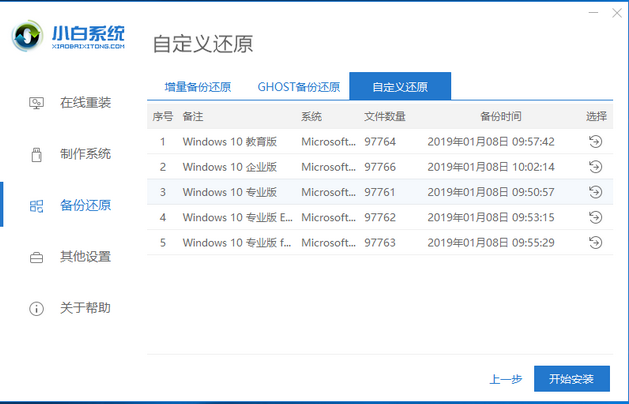The width and height of the screenshot is (629, 404).
Task: Minimize the 小白系统 window
Action: pyautogui.click(x=593, y=13)
